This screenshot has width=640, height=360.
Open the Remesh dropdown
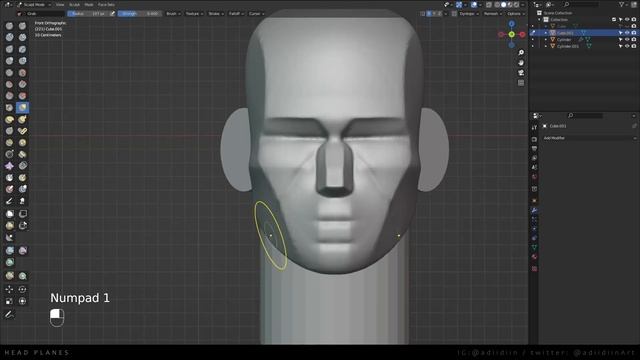tap(493, 13)
